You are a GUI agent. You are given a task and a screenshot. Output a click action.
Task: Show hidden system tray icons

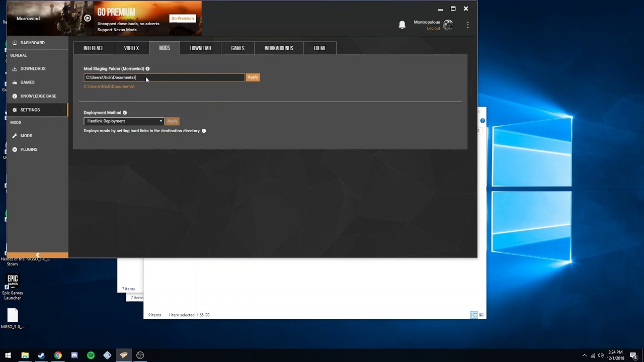coord(584,355)
